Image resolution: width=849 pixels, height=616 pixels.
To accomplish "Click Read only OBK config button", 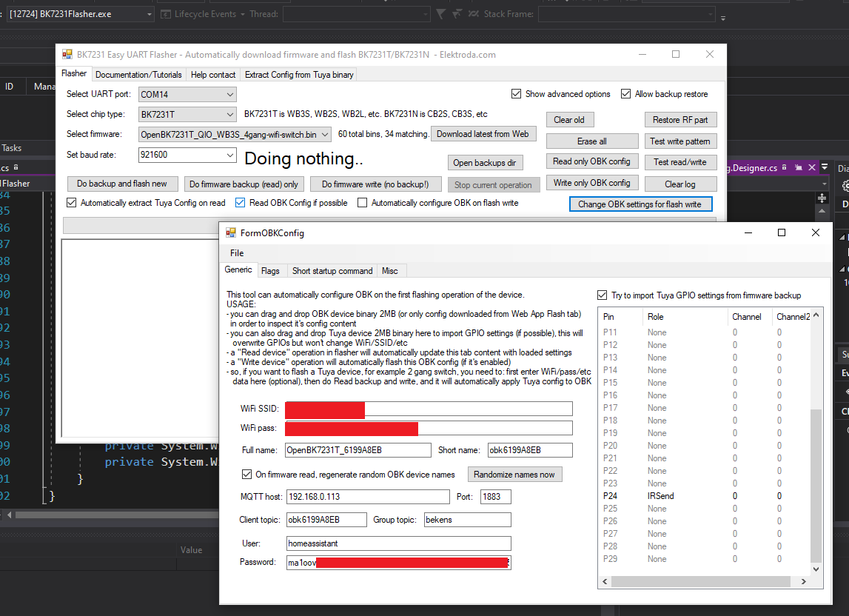I will (x=592, y=161).
